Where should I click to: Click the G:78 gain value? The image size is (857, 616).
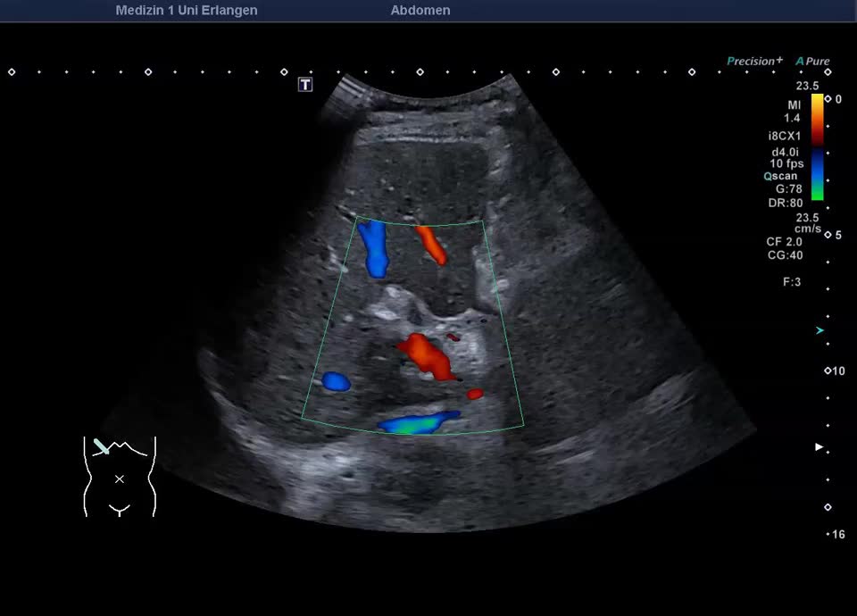pyautogui.click(x=788, y=189)
